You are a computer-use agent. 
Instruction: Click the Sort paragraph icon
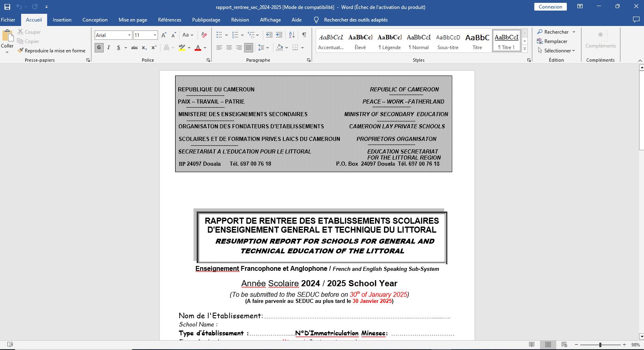(292, 35)
